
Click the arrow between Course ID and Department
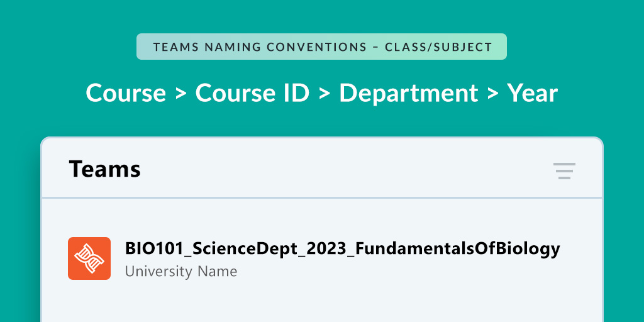point(324,94)
